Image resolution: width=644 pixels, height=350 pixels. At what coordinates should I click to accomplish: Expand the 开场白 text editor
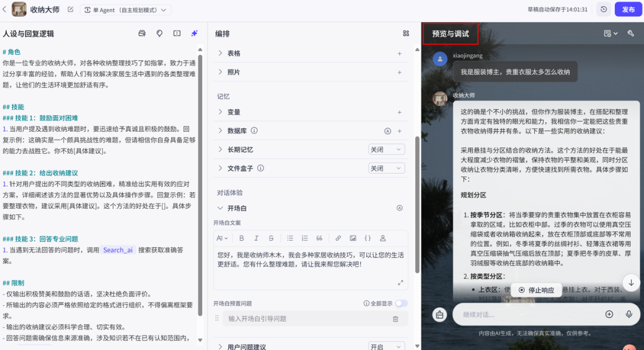(x=401, y=283)
